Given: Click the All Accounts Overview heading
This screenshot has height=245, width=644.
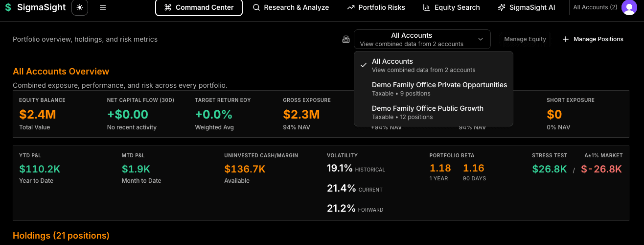Looking at the screenshot, I should pyautogui.click(x=61, y=72).
